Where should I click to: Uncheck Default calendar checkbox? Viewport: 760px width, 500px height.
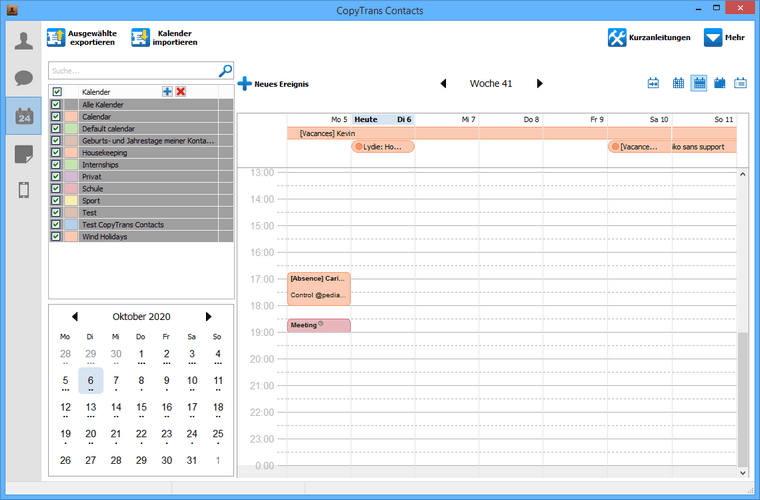[56, 128]
